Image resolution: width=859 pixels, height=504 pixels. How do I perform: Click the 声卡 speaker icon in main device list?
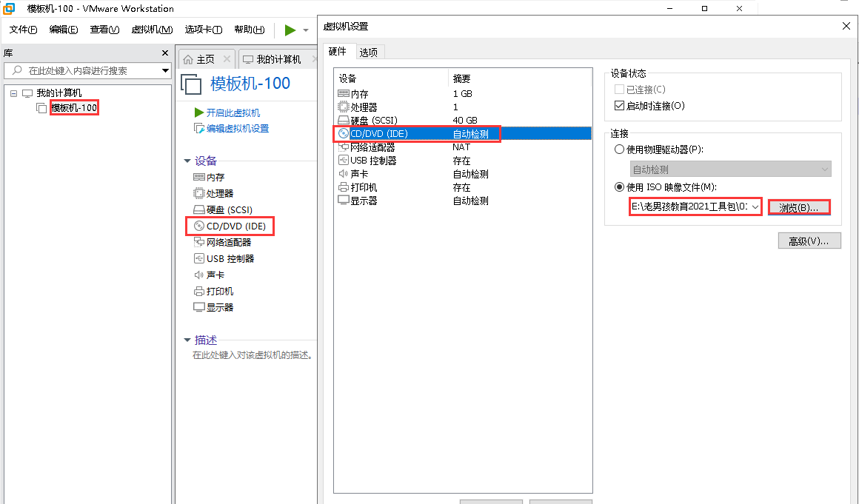click(x=199, y=275)
